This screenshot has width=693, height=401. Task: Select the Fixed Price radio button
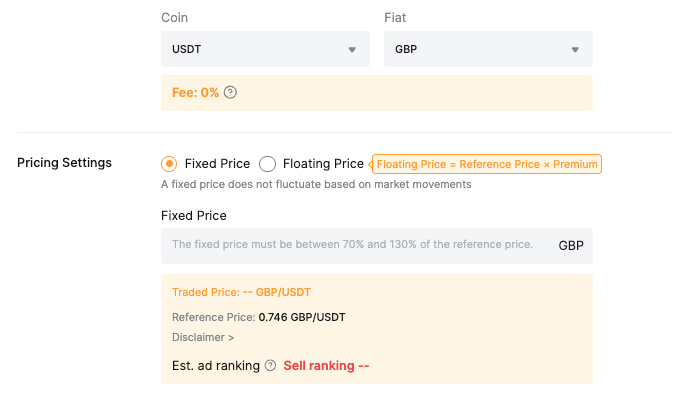coord(169,164)
